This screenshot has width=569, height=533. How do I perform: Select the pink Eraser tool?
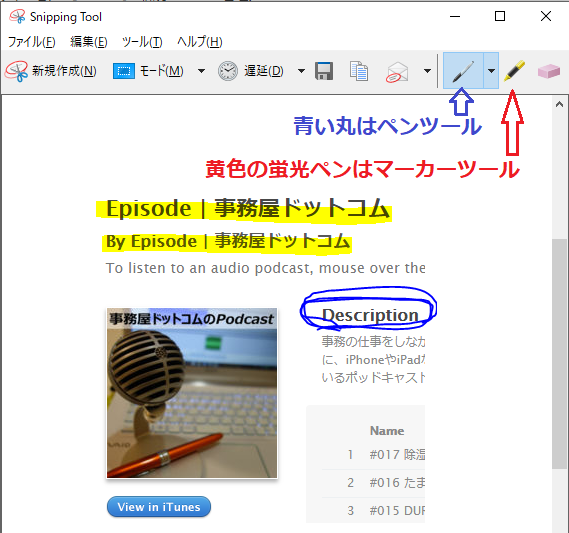[x=549, y=71]
